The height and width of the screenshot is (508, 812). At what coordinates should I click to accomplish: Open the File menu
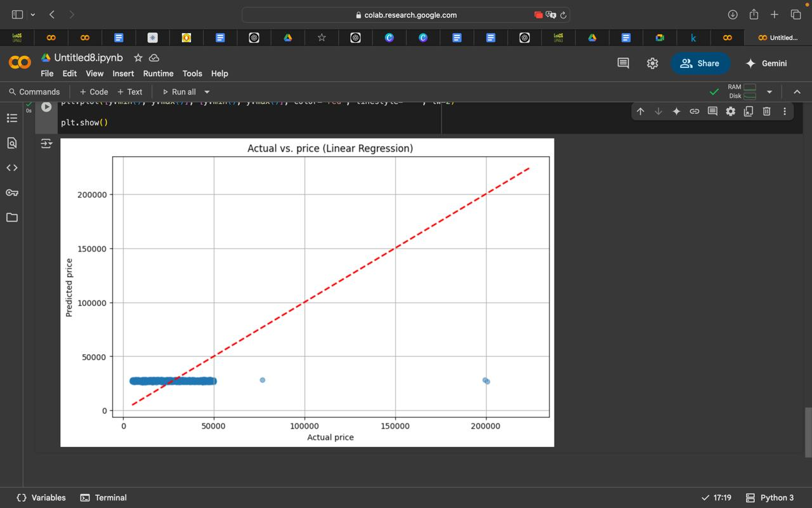click(47, 74)
